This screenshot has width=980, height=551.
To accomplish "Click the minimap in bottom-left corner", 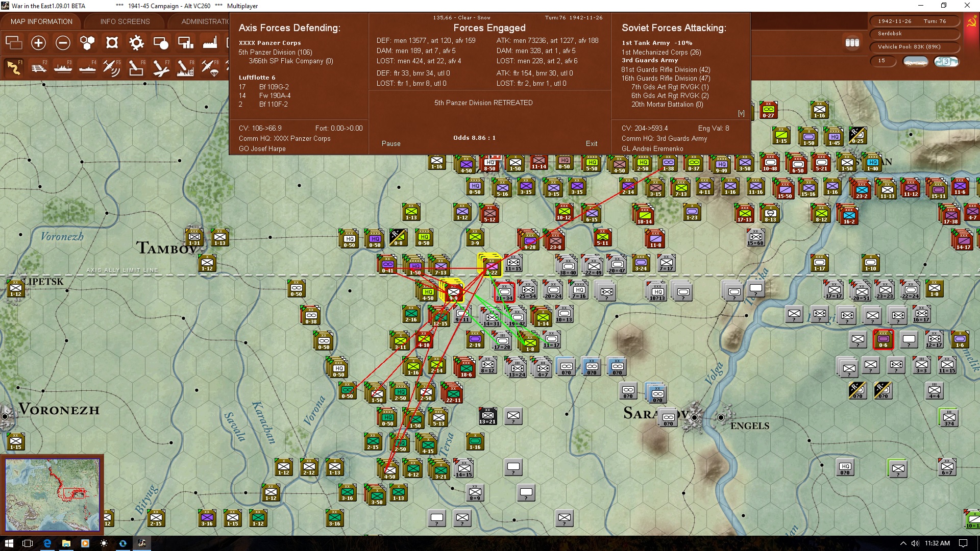I will 52,494.
